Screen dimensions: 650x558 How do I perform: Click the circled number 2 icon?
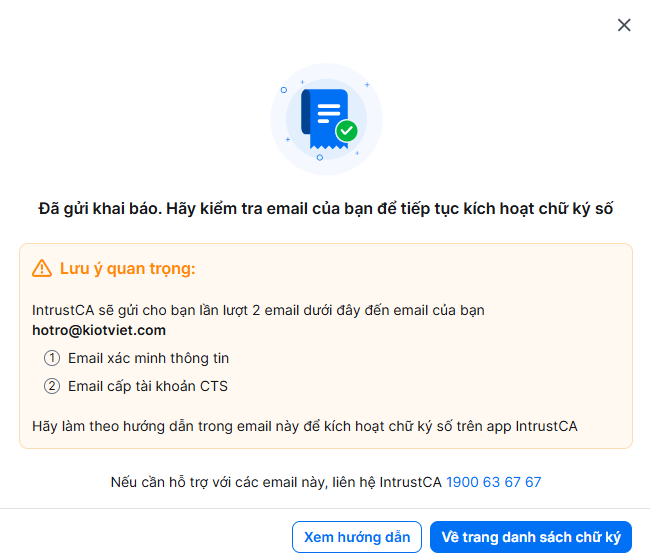[x=52, y=386]
